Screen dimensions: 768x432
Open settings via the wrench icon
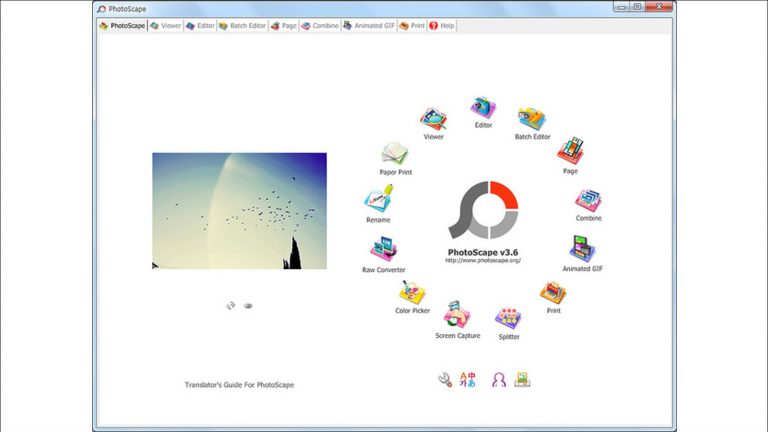point(445,380)
